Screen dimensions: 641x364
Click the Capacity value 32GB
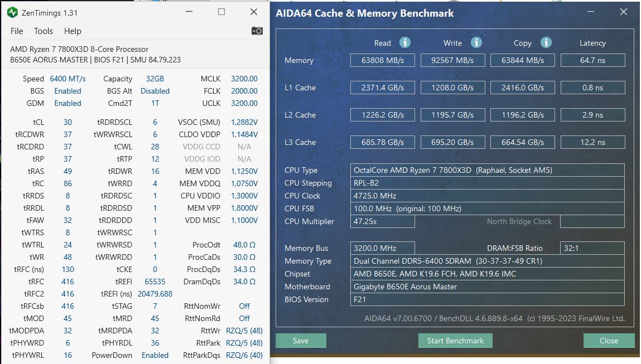(x=155, y=79)
